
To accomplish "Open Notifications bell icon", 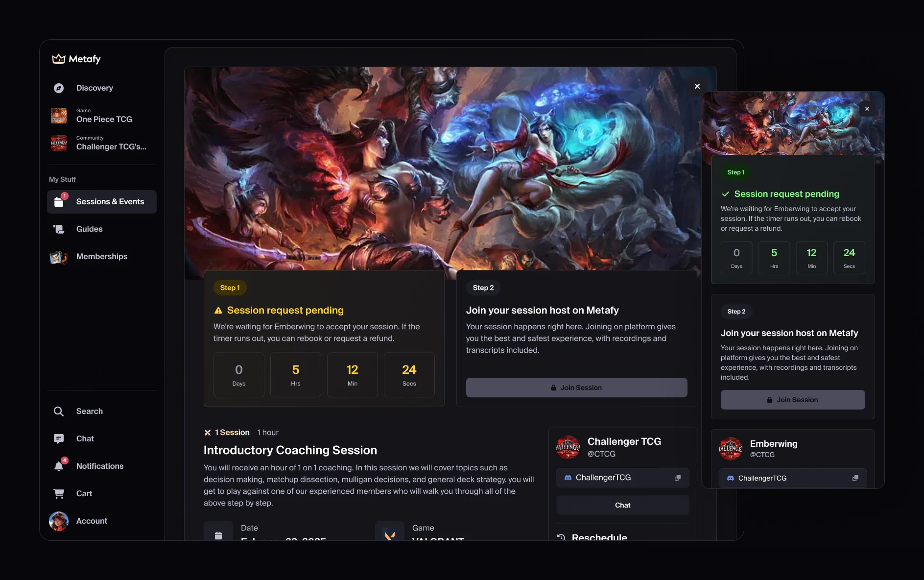I will click(x=59, y=466).
